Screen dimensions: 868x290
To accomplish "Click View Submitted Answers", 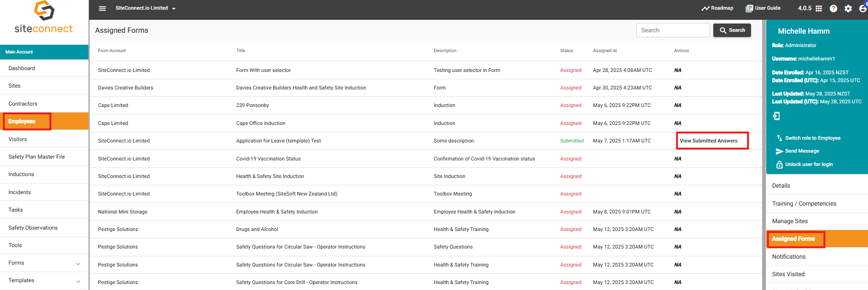I will [709, 141].
